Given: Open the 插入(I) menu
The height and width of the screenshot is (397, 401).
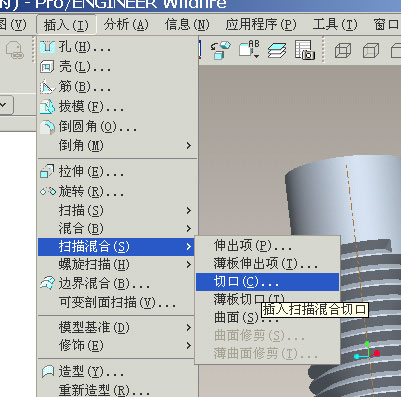Looking at the screenshot, I should point(66,25).
